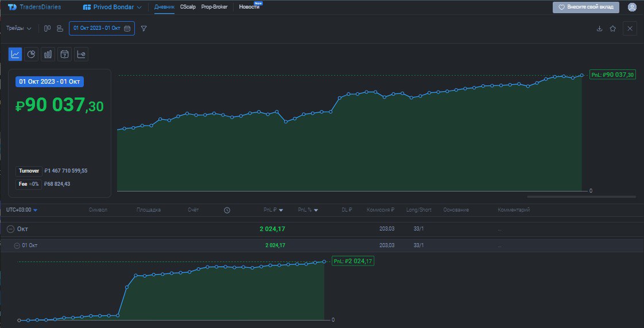Click the Окт row commission 203,03
The height and width of the screenshot is (328, 644).
point(387,229)
